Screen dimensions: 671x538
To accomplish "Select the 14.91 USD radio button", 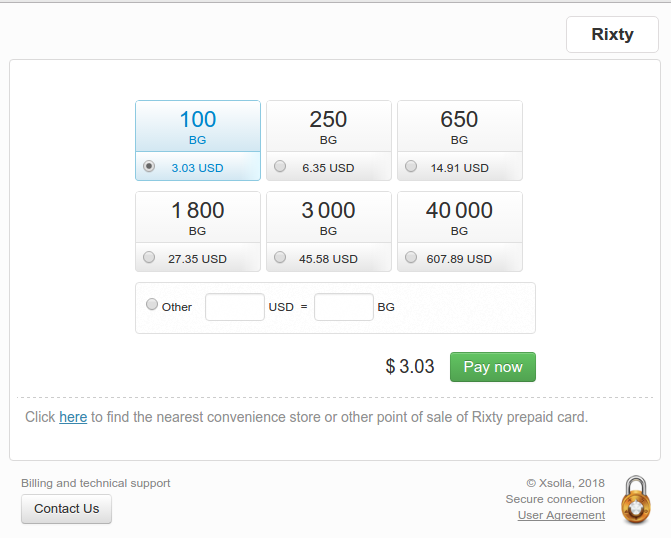I will point(411,166).
